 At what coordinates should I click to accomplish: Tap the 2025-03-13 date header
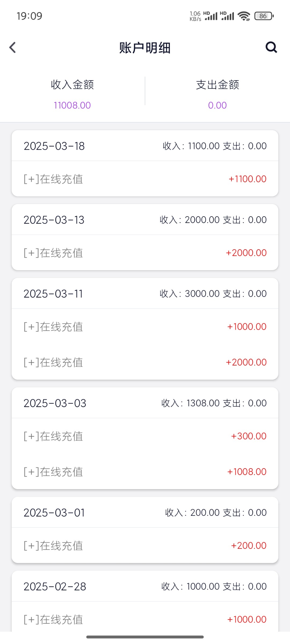[54, 220]
